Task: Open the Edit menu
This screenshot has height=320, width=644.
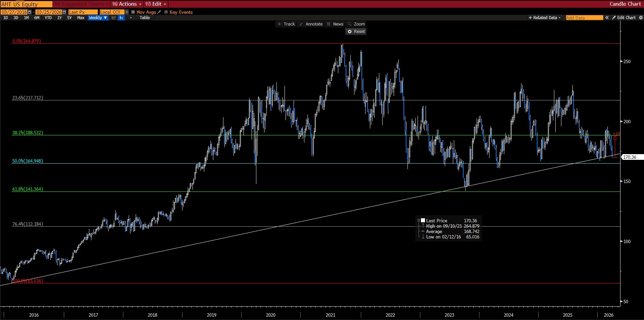Action: (x=156, y=4)
